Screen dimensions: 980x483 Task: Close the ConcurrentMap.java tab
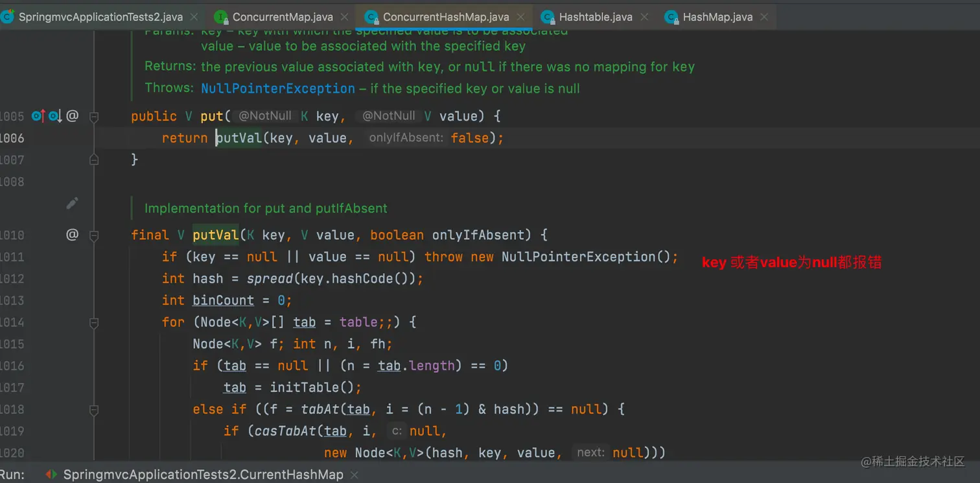pyautogui.click(x=345, y=17)
